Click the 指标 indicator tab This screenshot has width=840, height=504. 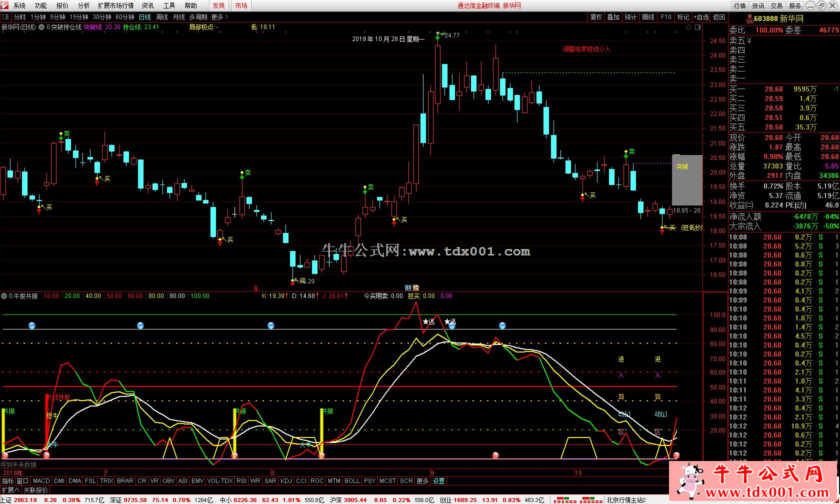pos(7,481)
